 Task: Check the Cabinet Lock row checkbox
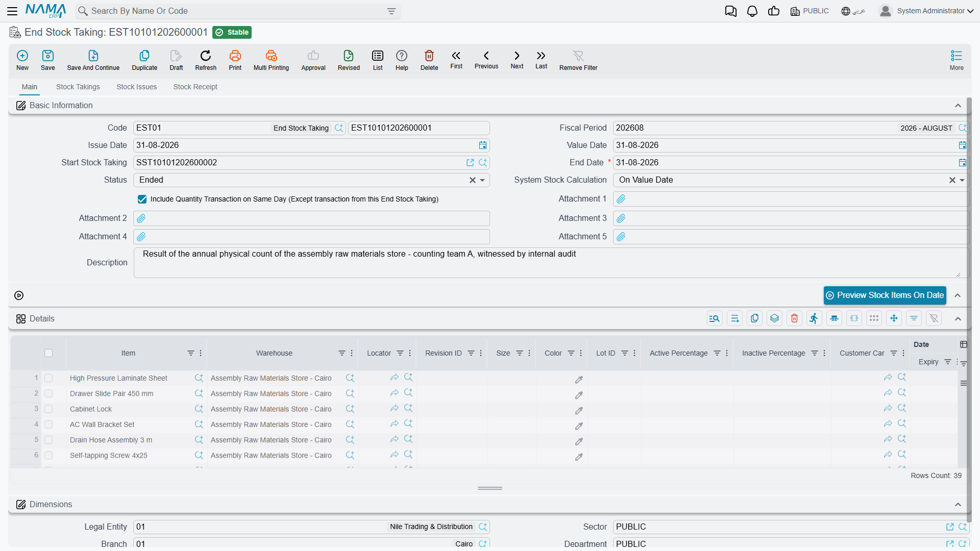48,409
